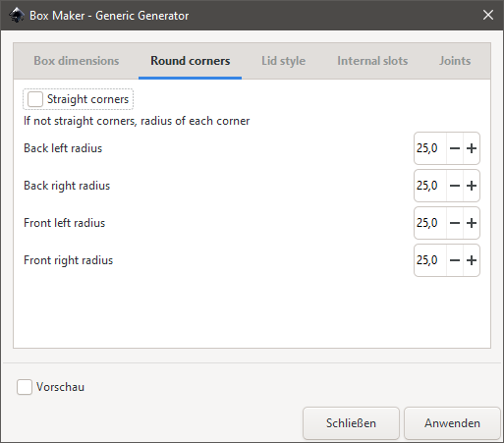Decrease Front right radius with minus icon
This screenshot has width=504, height=443.
[455, 260]
